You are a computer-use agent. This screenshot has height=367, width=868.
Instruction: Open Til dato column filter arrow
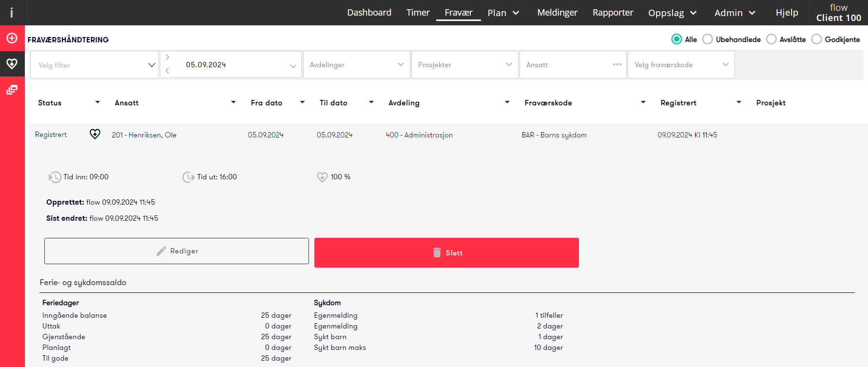371,102
